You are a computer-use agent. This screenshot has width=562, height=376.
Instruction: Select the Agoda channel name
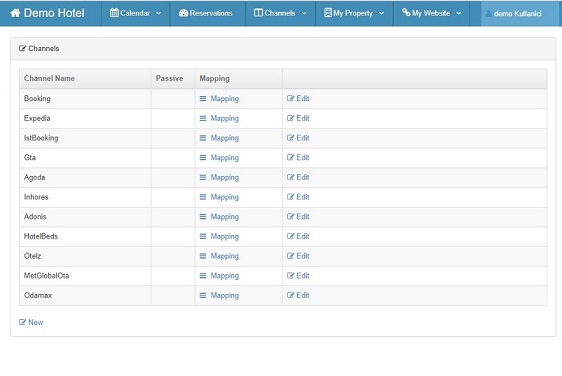(34, 177)
